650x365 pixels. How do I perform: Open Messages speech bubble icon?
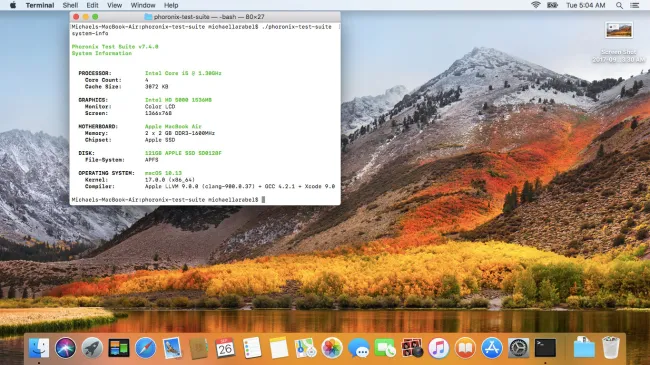pyautogui.click(x=359, y=348)
